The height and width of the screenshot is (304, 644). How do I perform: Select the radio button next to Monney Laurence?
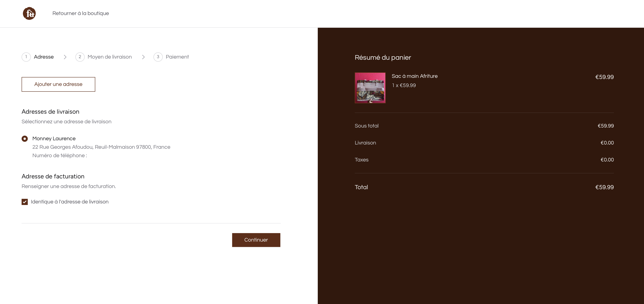(24, 138)
